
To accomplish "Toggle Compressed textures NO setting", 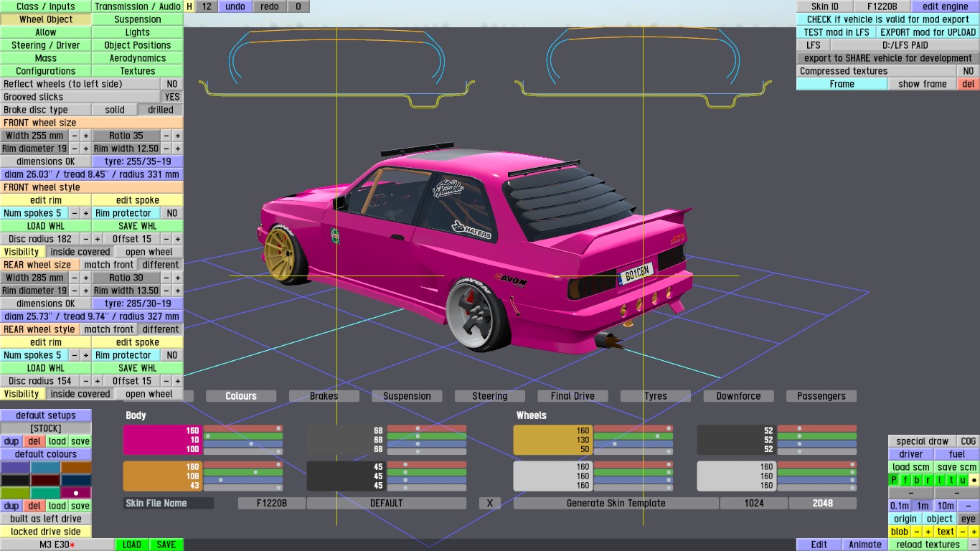I will pos(969,71).
